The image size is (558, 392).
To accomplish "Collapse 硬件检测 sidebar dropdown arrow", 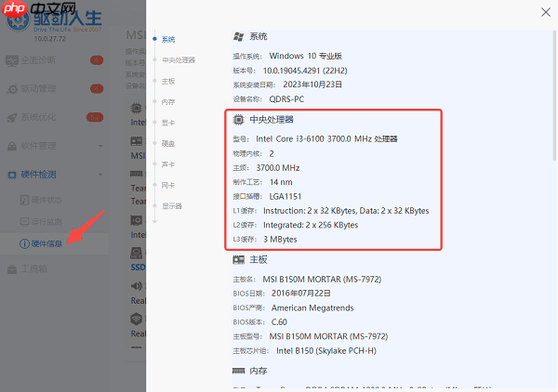I will click(x=100, y=175).
